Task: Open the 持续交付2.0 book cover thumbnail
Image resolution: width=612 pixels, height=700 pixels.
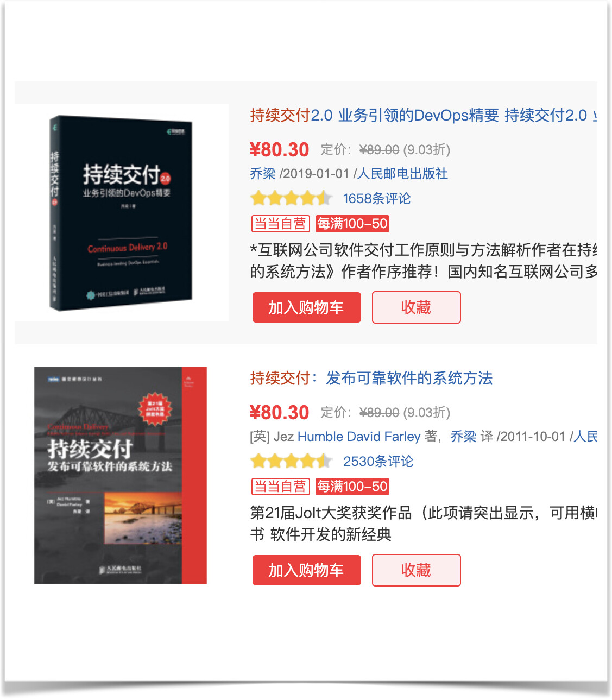Action: [122, 212]
